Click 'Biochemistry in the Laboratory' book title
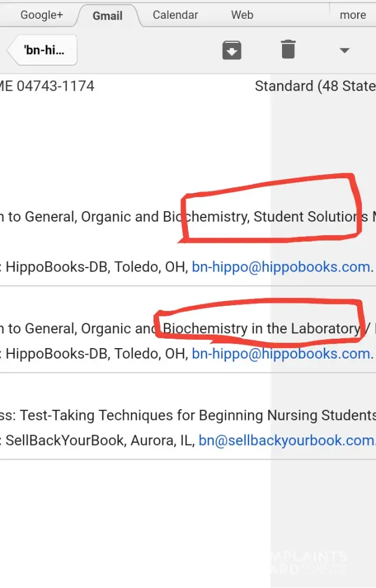The image size is (376, 588). tap(261, 329)
